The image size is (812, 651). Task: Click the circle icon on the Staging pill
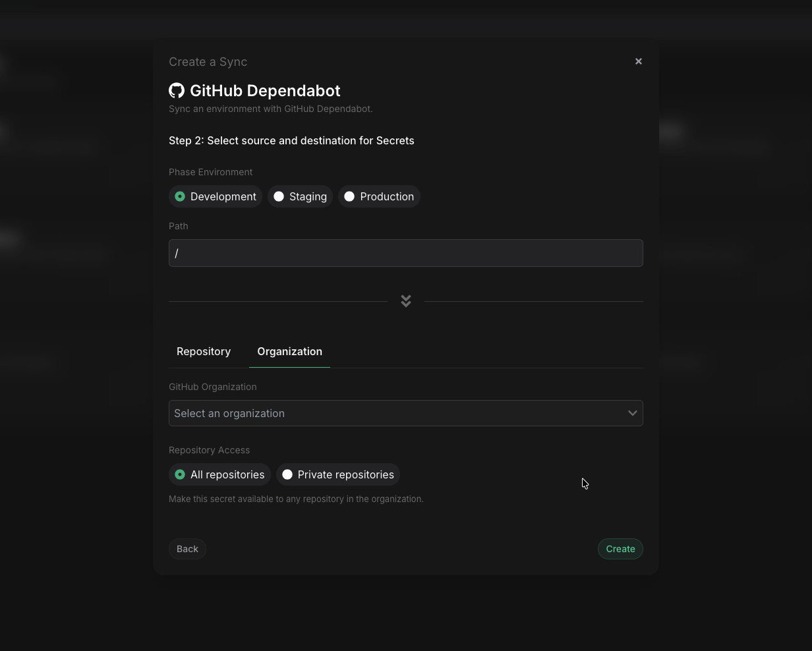tap(279, 196)
